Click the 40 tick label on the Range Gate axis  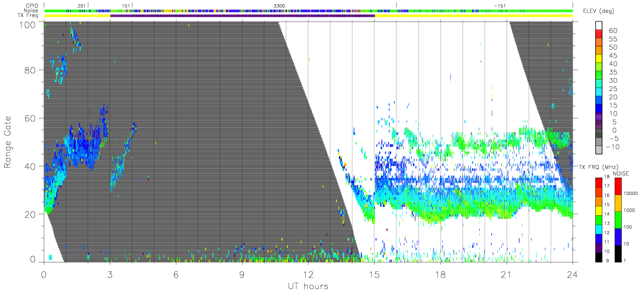(x=31, y=166)
